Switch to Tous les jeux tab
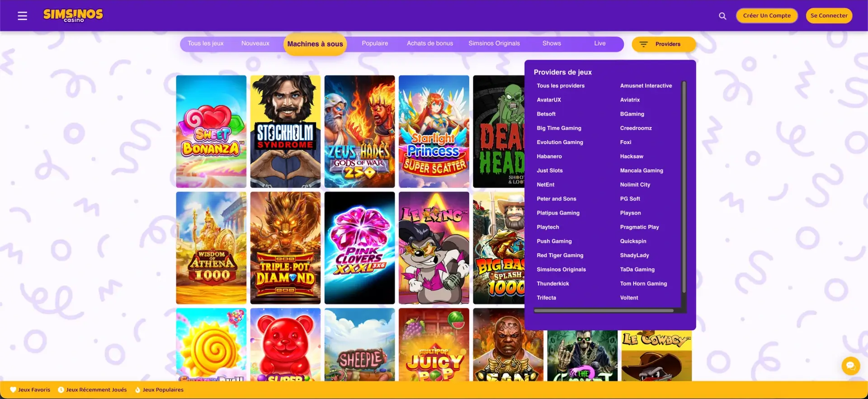This screenshot has width=868, height=399. [x=206, y=43]
